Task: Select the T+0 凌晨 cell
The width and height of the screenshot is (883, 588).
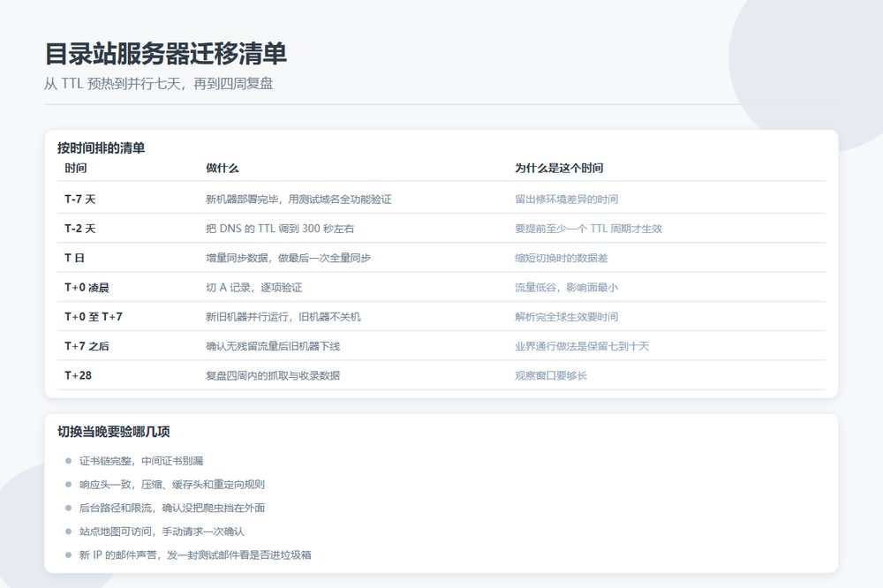Action: click(87, 287)
